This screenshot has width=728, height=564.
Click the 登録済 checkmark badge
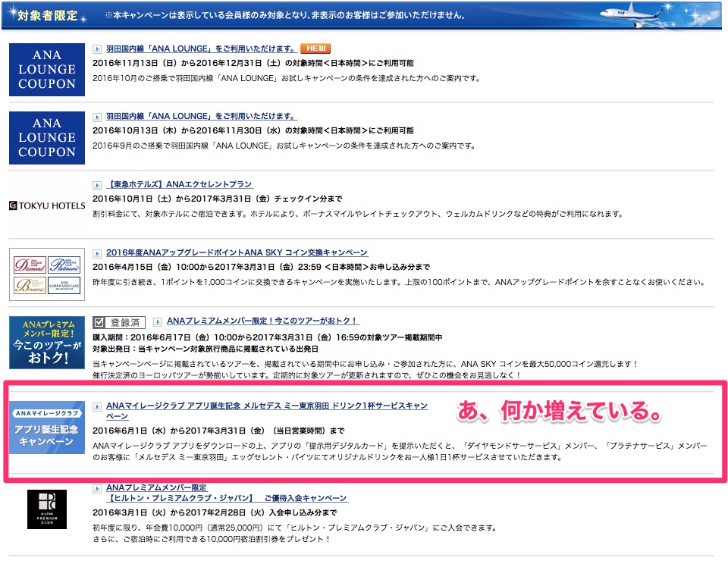pyautogui.click(x=119, y=322)
